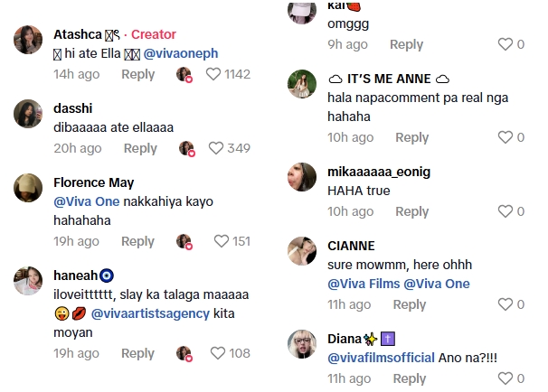548x392 pixels.
Task: Heart IT'S ME ANNE's comment
Action: point(505,137)
